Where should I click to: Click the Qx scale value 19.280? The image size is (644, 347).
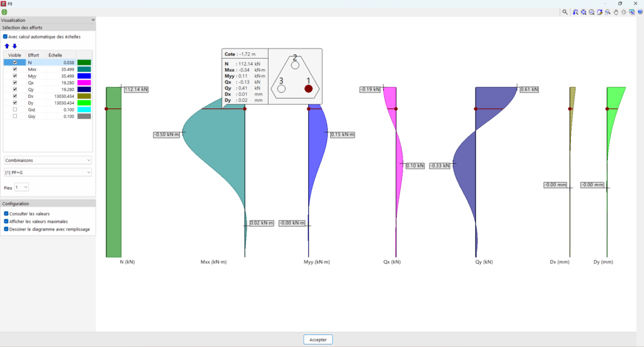[x=67, y=82]
